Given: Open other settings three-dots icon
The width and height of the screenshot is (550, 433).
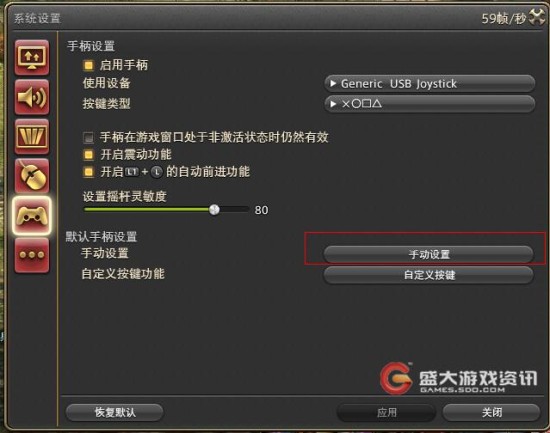Looking at the screenshot, I should pyautogui.click(x=32, y=255).
